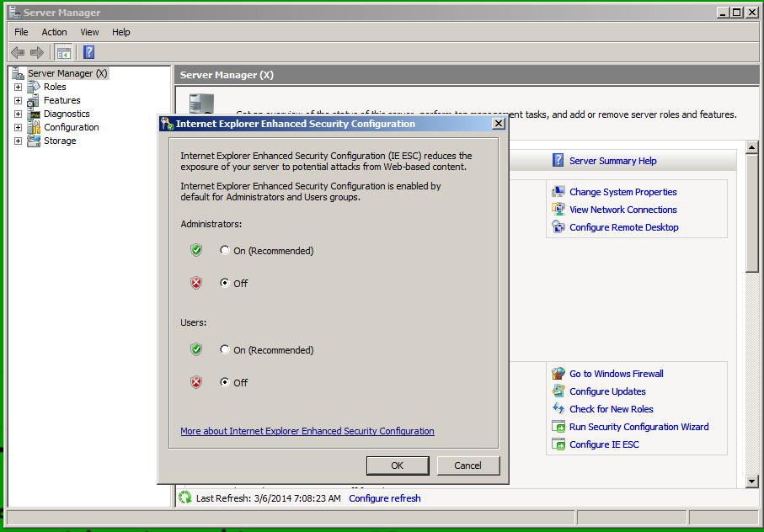Click the IE ESC dialog title bar icon
The image size is (764, 532).
[x=167, y=124]
